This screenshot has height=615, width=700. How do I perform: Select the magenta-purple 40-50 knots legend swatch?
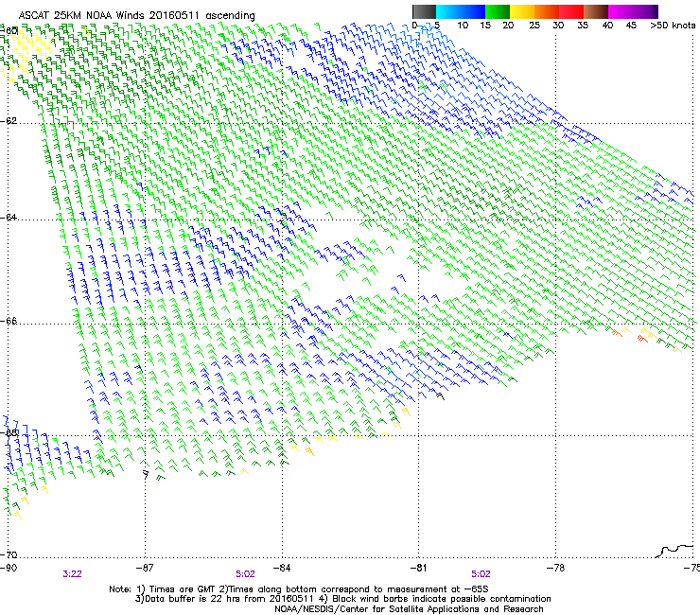[633, 11]
